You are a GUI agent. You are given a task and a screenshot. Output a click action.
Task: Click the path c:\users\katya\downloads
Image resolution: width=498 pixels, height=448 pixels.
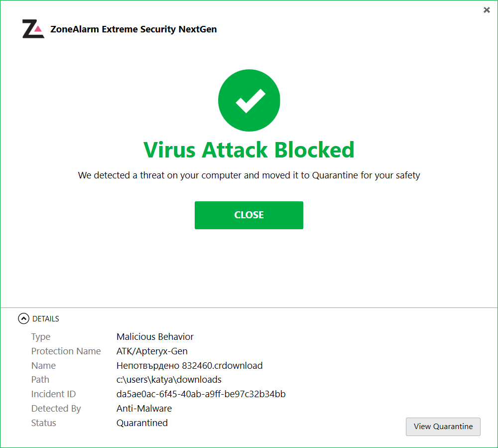pyautogui.click(x=169, y=380)
